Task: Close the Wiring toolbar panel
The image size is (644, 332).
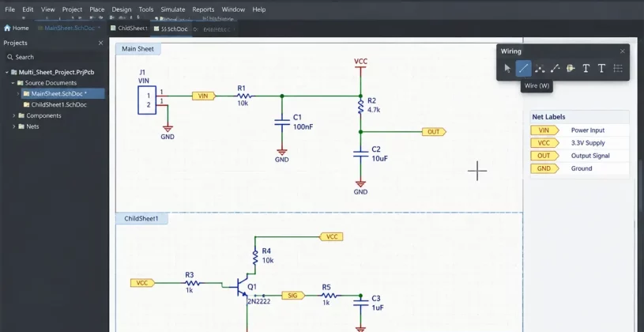Action: pos(622,51)
